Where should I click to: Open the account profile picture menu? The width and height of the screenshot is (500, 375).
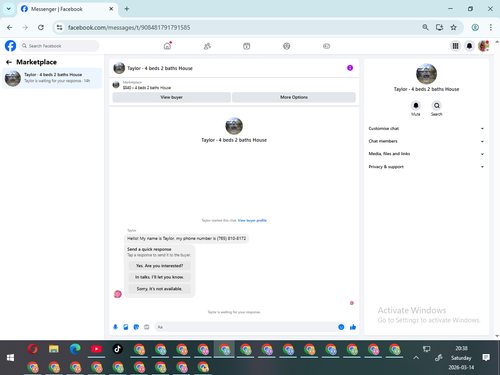(483, 46)
